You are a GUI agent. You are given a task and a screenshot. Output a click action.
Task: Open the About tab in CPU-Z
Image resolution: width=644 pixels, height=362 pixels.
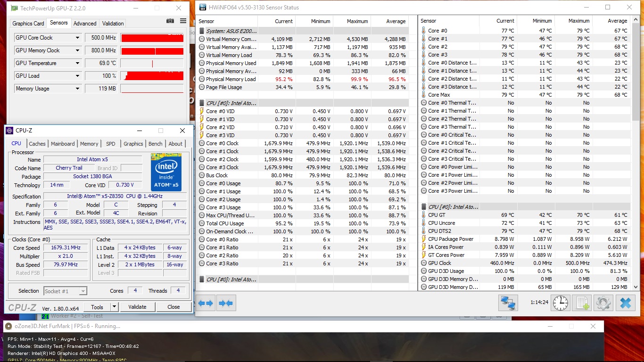point(175,144)
